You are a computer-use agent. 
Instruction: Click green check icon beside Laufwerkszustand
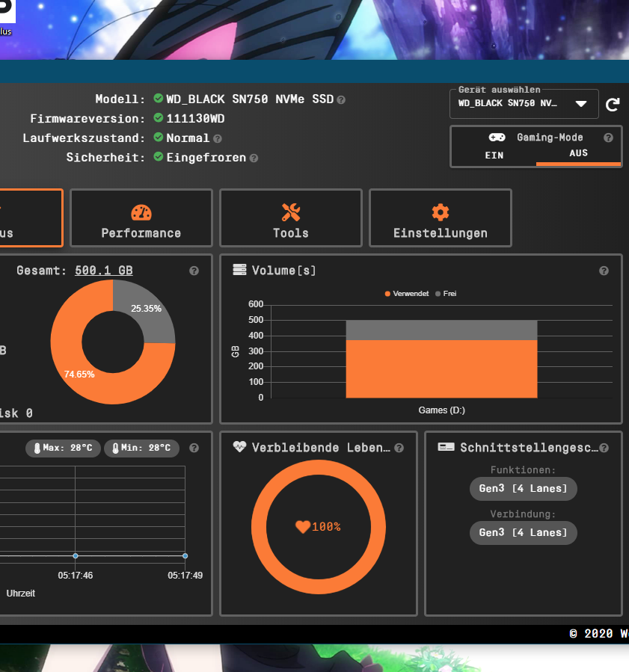pyautogui.click(x=159, y=137)
